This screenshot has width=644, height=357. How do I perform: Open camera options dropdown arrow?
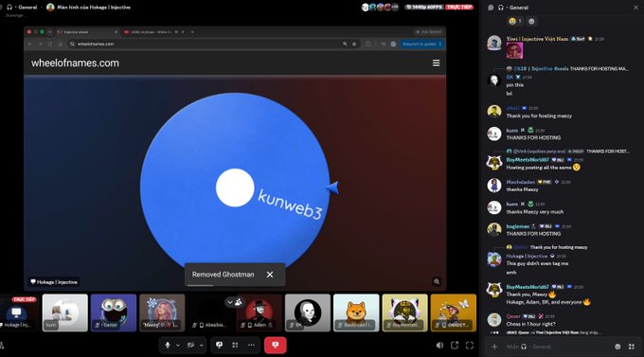(201, 346)
